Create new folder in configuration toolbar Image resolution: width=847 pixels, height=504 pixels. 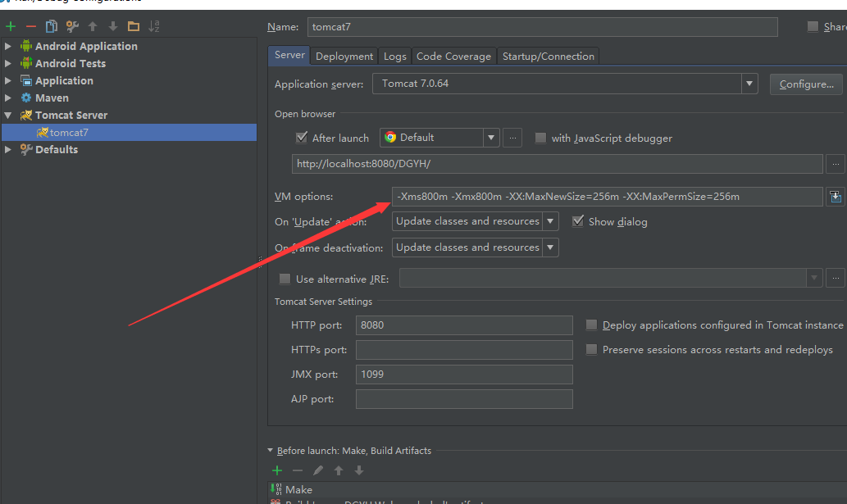(134, 26)
